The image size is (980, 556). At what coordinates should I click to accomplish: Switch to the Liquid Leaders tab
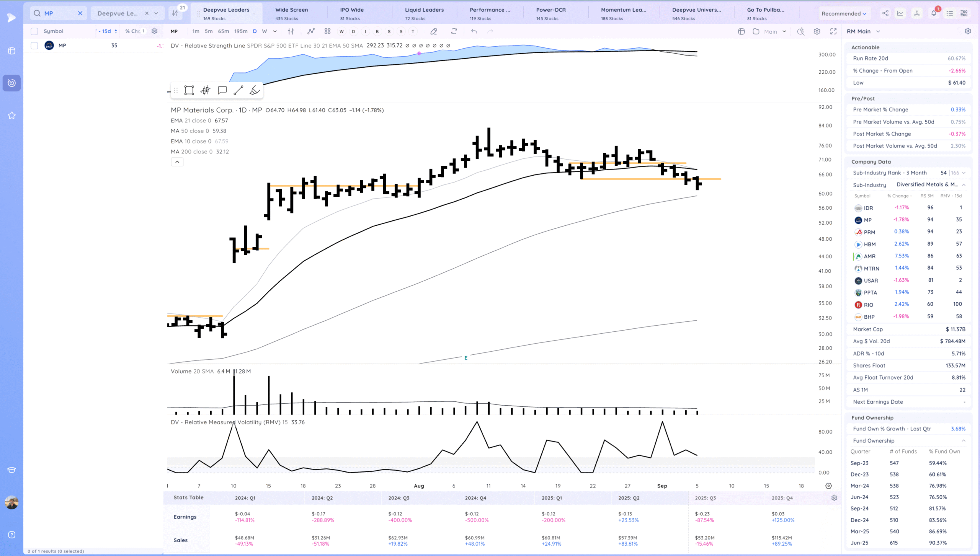[424, 13]
